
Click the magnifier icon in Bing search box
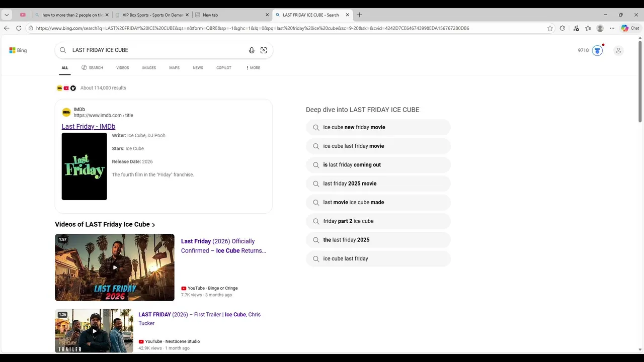pos(63,50)
